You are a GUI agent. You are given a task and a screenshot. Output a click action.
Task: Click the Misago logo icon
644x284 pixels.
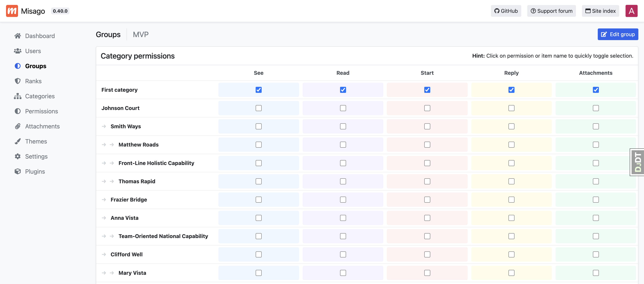(x=12, y=11)
